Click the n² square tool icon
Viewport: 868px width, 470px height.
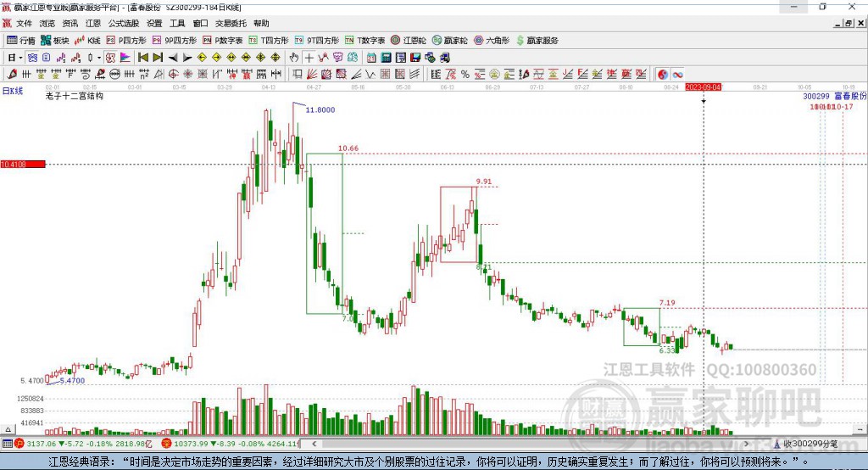click(144, 75)
